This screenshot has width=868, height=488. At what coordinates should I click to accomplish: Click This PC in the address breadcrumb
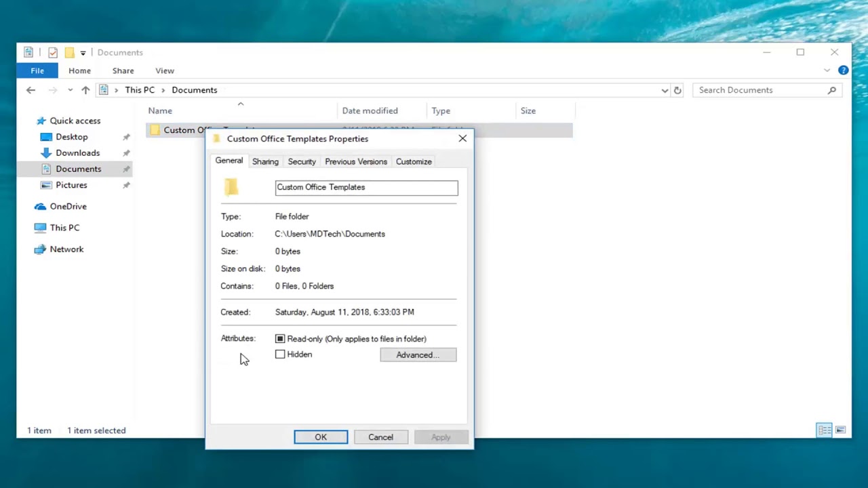pyautogui.click(x=140, y=90)
